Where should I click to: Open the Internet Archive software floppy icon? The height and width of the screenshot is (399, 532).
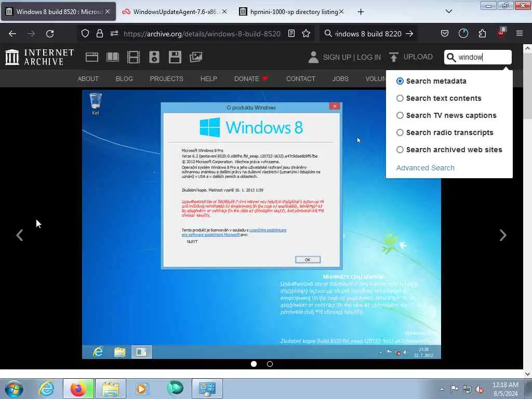click(x=175, y=57)
